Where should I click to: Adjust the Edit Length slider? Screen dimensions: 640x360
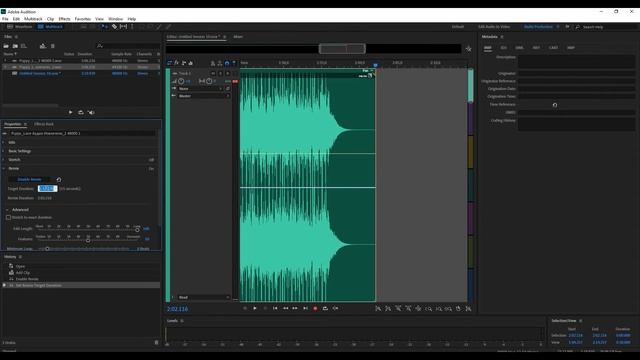tap(137, 230)
